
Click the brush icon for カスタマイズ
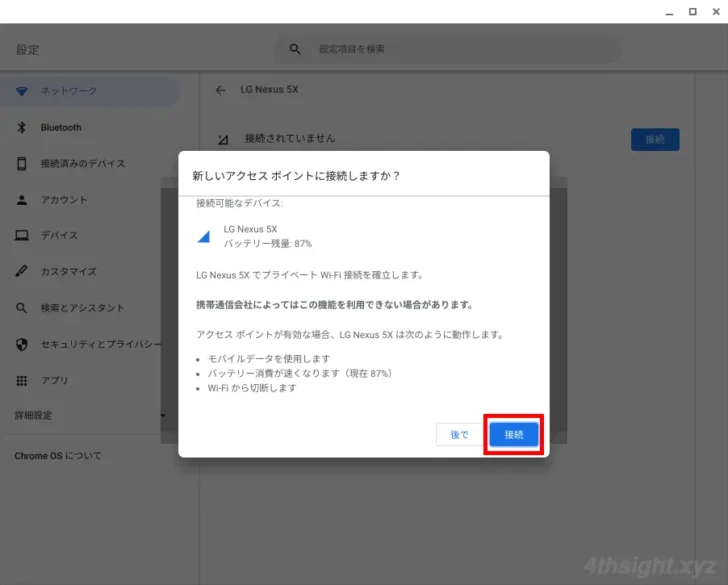22,271
